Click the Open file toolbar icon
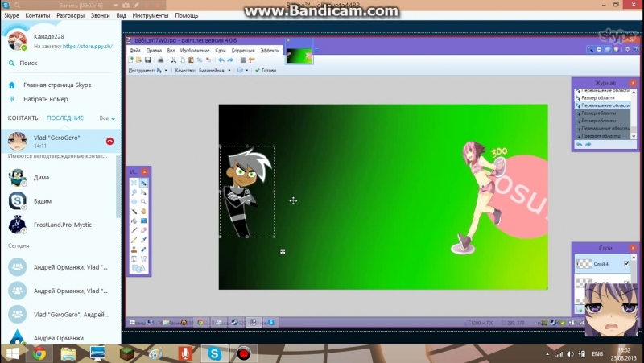Image resolution: width=644 pixels, height=363 pixels. [x=138, y=60]
